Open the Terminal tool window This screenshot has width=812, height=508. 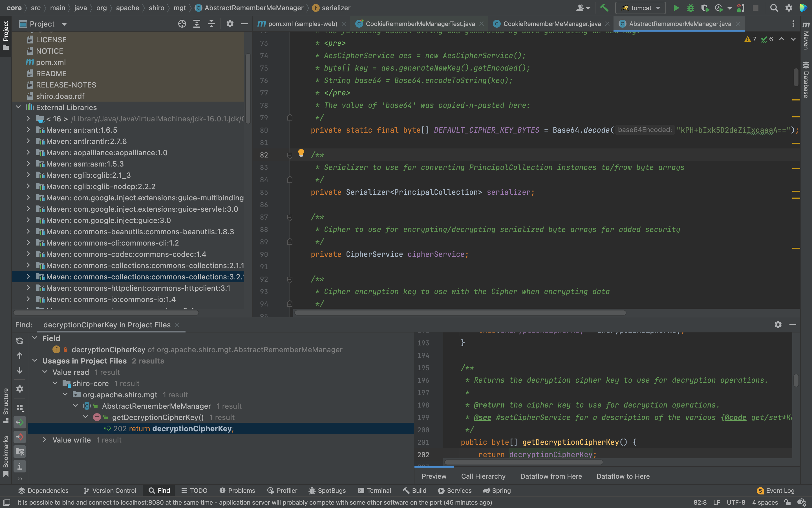374,491
